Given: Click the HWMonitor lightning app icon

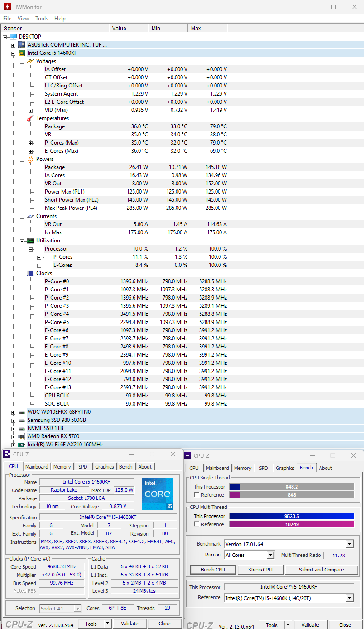Looking at the screenshot, I should (x=7, y=7).
